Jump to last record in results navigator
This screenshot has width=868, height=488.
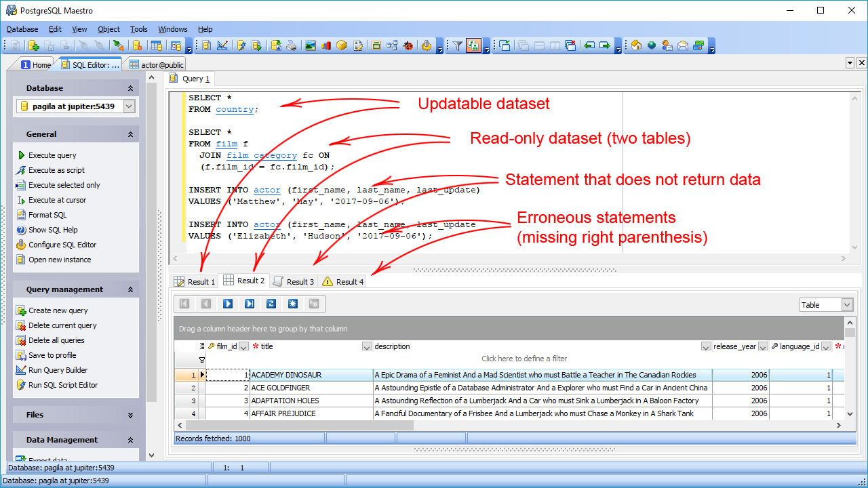point(250,304)
